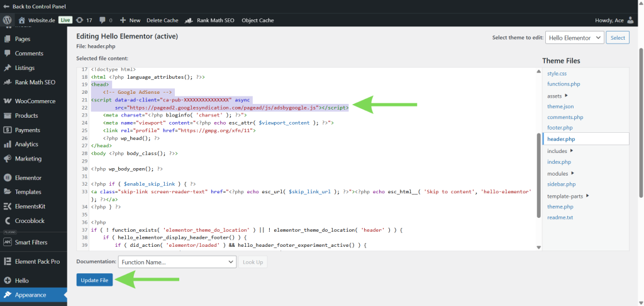The image size is (644, 306).
Task: Click the Comments sidebar icon
Action: click(x=7, y=54)
